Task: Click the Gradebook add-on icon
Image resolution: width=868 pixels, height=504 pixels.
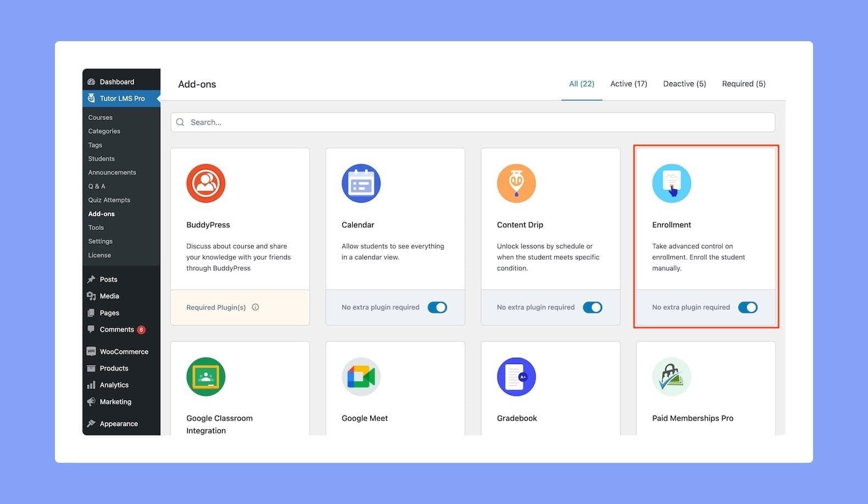Action: coord(516,377)
